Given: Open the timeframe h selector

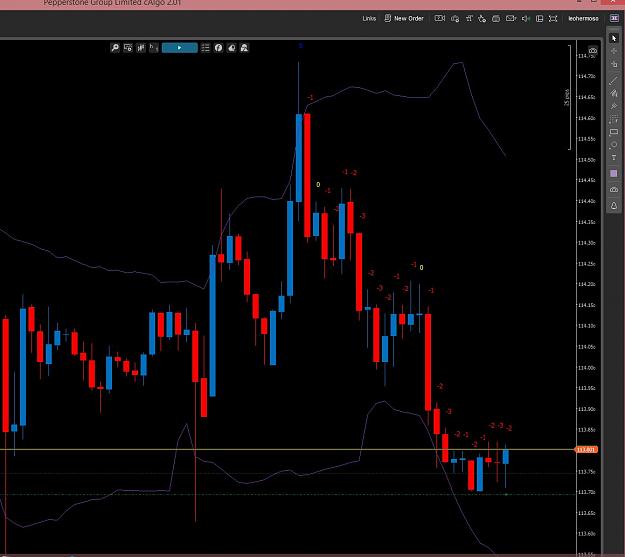Looking at the screenshot, I should 154,48.
